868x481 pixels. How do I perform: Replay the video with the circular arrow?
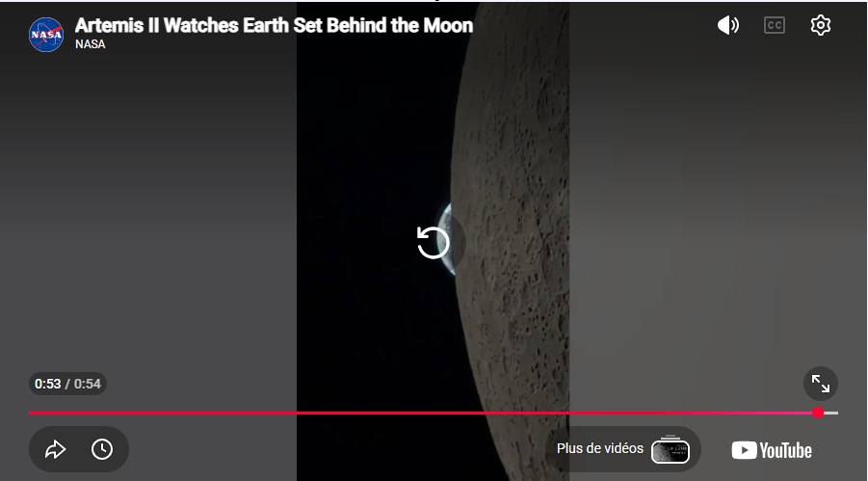tap(433, 242)
